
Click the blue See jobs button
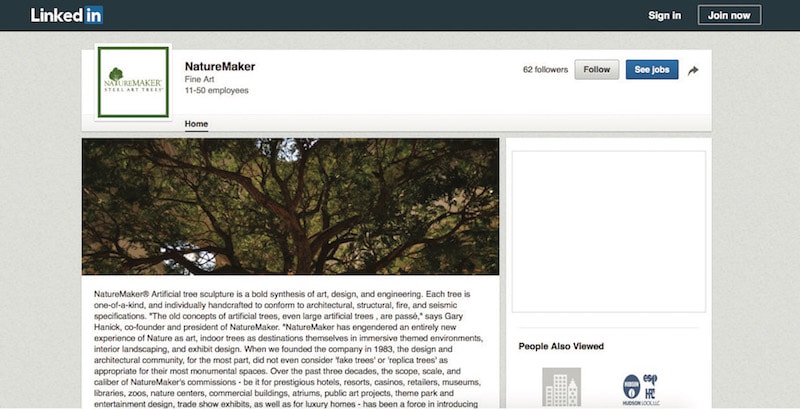(652, 69)
